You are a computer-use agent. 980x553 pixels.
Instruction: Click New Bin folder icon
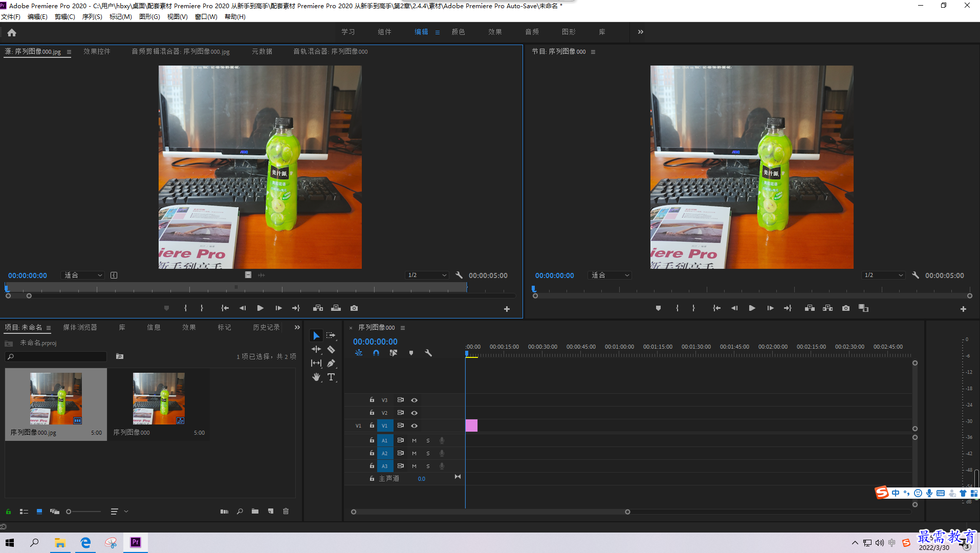[x=255, y=512]
